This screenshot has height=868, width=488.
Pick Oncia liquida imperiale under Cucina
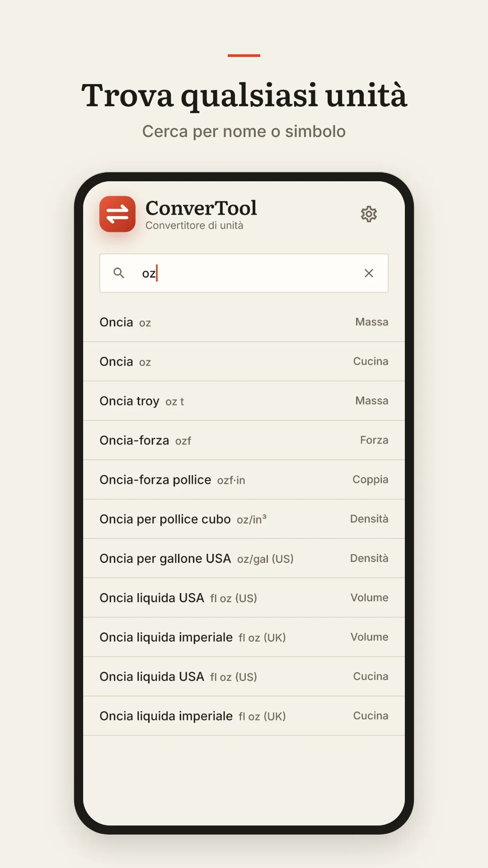click(x=244, y=715)
